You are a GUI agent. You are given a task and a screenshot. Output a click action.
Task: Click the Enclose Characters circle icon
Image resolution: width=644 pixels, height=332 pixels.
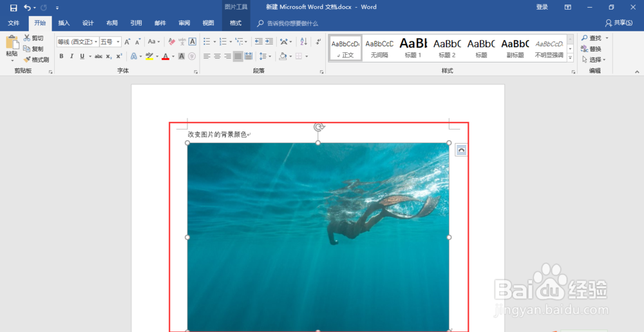tap(192, 56)
